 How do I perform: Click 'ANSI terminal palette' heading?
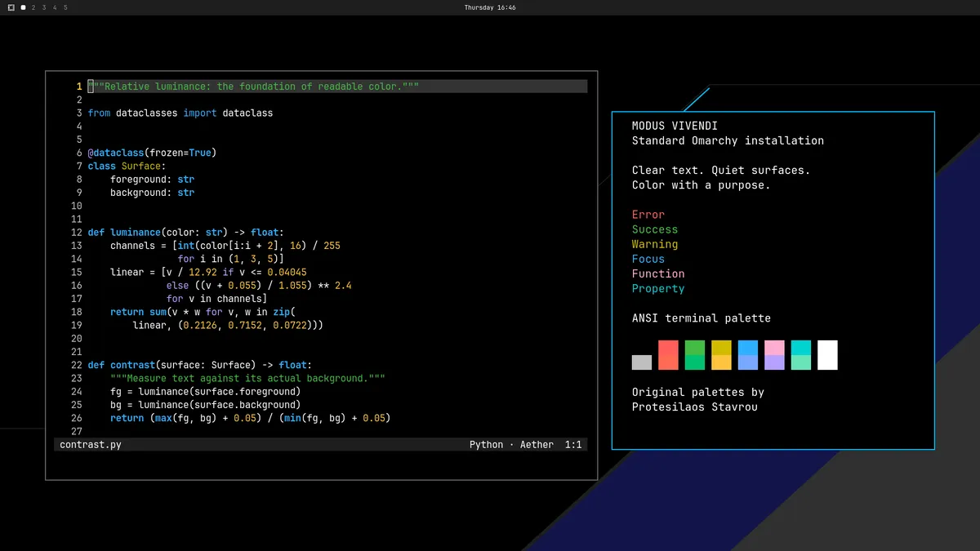pos(702,318)
